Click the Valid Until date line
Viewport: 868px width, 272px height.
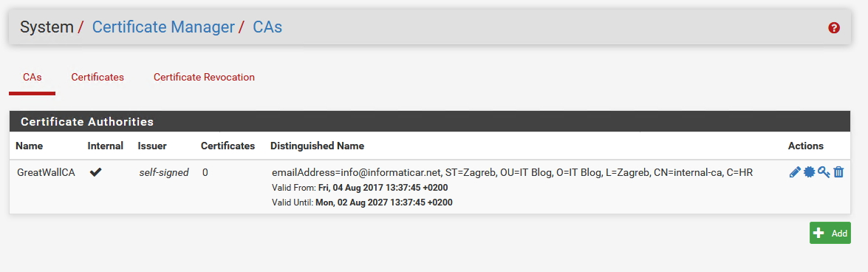(x=362, y=203)
